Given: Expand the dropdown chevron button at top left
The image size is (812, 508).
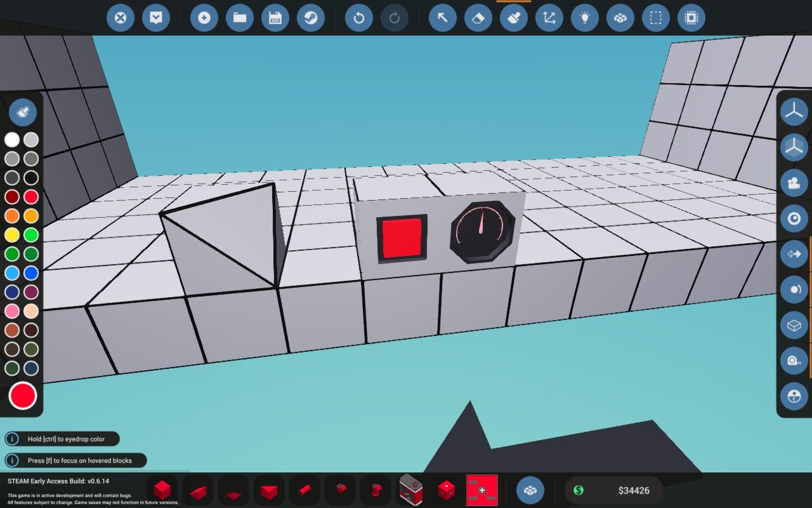Looking at the screenshot, I should point(156,18).
